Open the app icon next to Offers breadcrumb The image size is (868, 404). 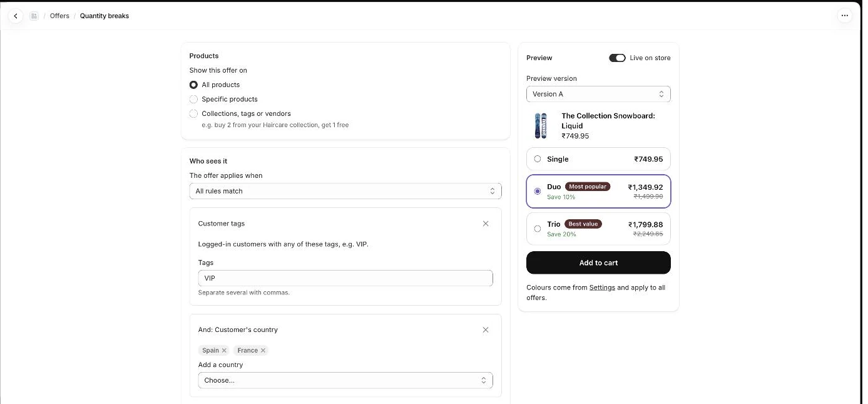pos(34,16)
